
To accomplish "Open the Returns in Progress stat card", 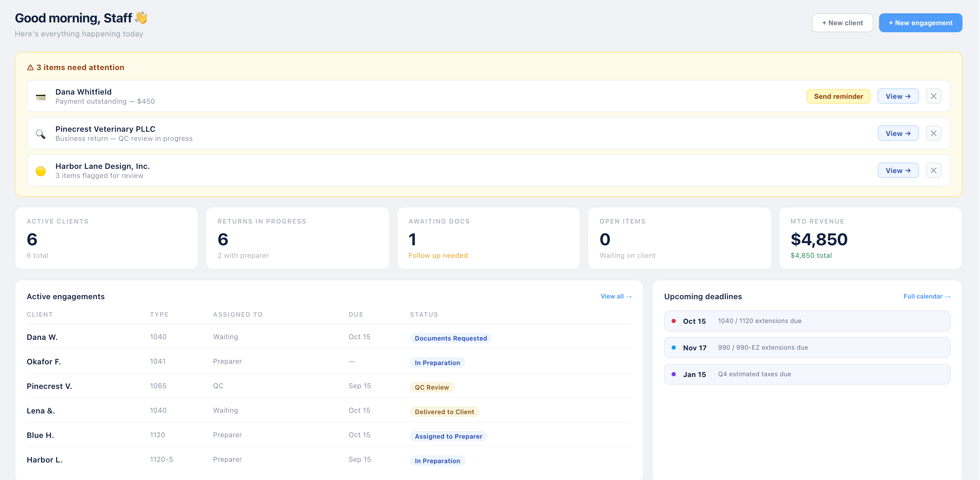I will (298, 238).
